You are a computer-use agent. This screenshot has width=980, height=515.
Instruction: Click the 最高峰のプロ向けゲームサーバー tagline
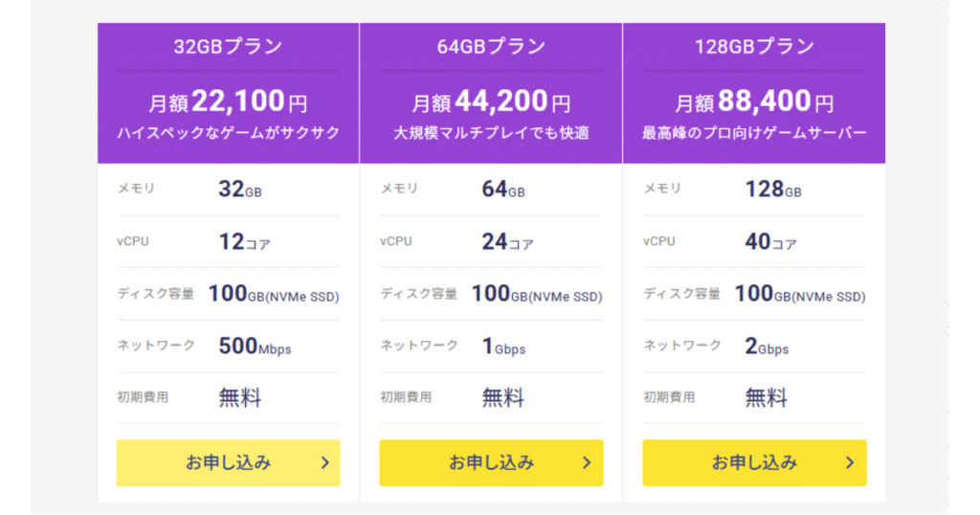tap(754, 133)
